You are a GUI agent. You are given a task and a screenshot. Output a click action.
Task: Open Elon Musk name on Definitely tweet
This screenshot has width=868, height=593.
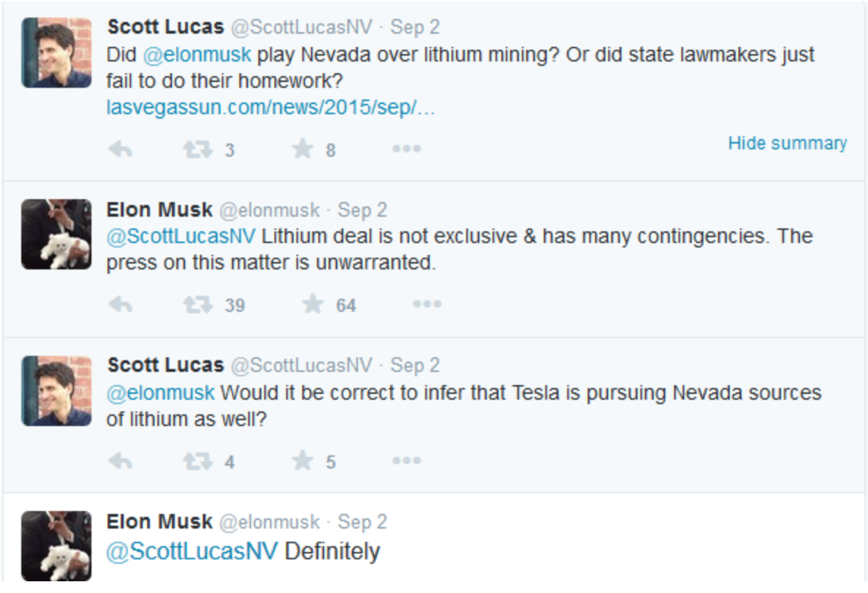click(160, 521)
